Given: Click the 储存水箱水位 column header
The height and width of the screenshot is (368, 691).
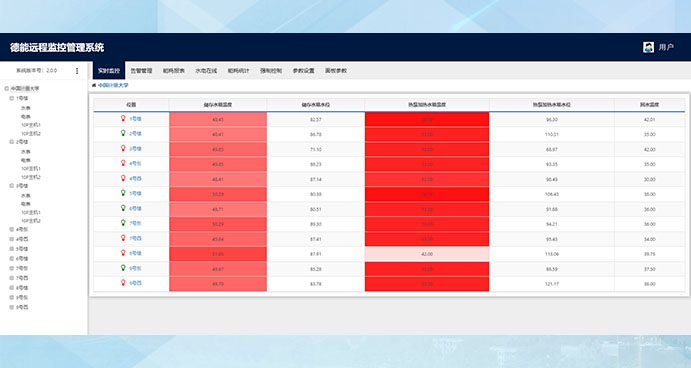Looking at the screenshot, I should 316,105.
